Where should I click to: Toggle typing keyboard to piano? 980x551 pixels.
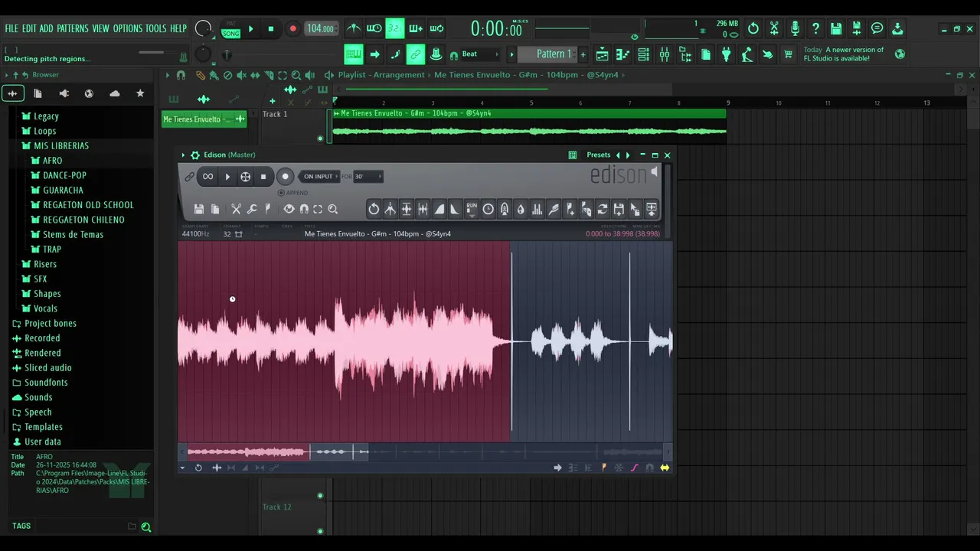pyautogui.click(x=354, y=54)
